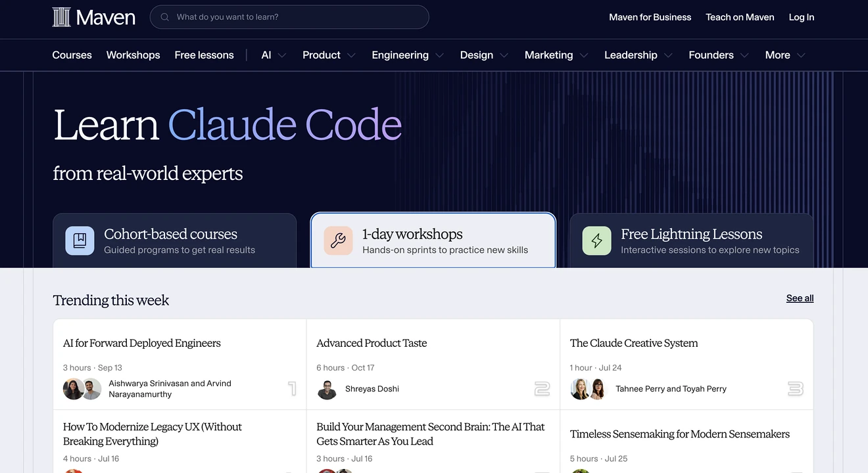Click the Log In link
The image size is (868, 473).
tap(802, 17)
